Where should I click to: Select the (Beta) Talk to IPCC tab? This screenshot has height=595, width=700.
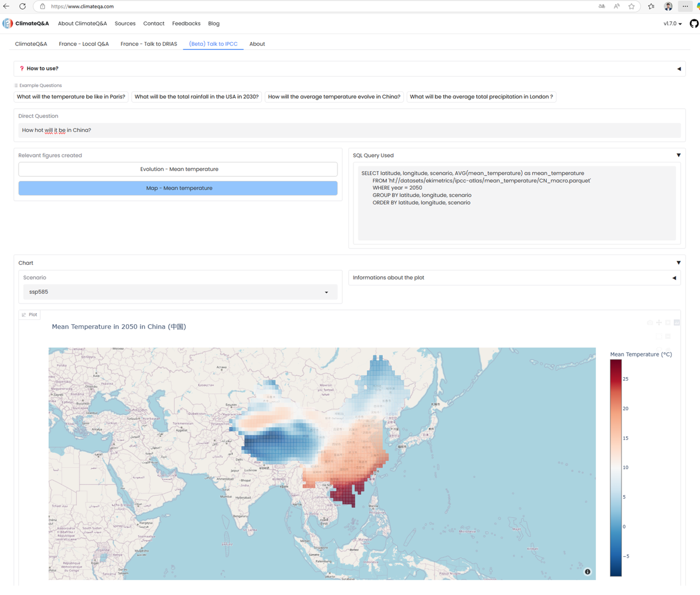pos(213,44)
